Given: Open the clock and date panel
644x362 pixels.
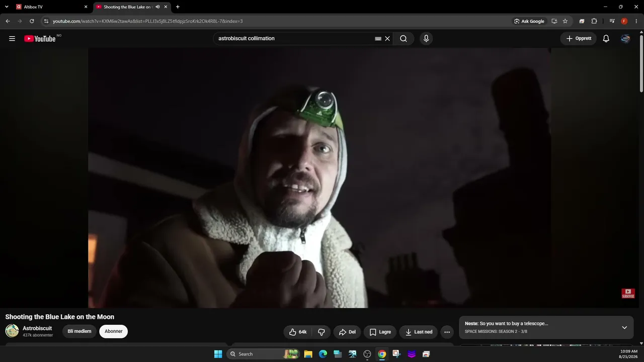Looking at the screenshot, I should (629, 354).
